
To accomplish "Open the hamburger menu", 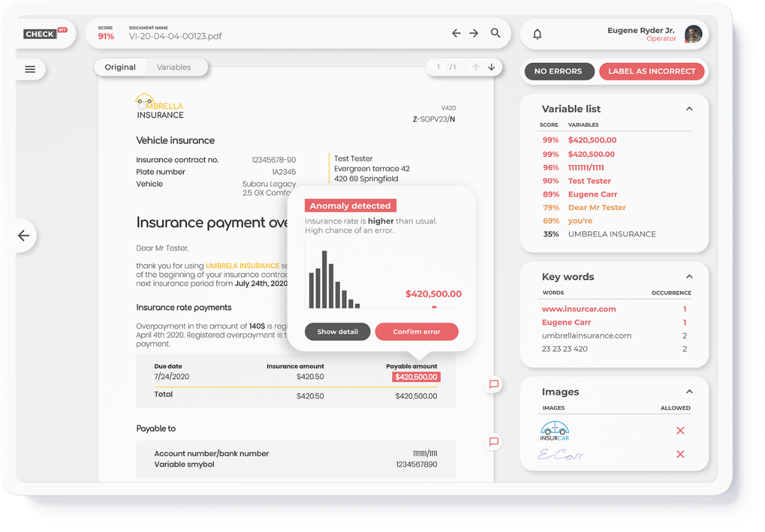I will (30, 69).
